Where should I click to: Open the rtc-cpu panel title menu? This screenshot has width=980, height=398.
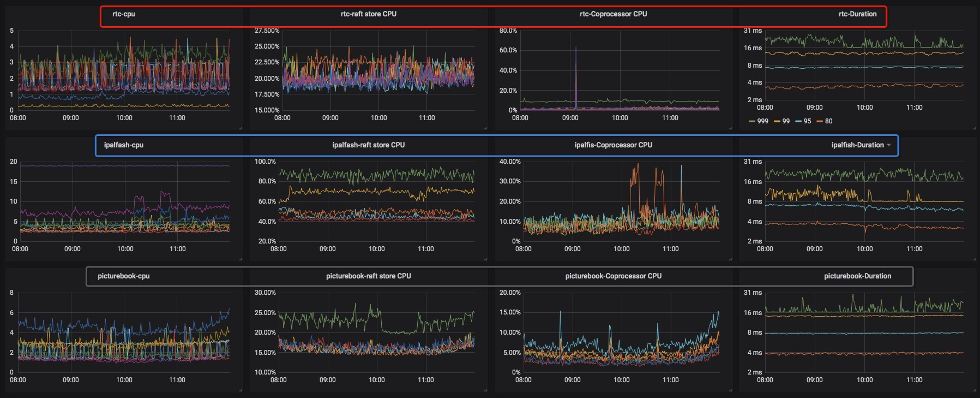[124, 14]
